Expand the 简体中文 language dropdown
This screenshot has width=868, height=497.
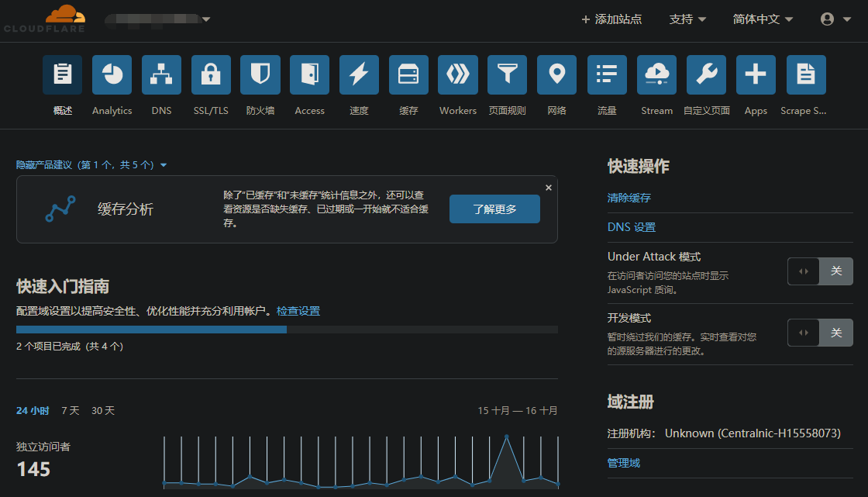click(x=763, y=19)
